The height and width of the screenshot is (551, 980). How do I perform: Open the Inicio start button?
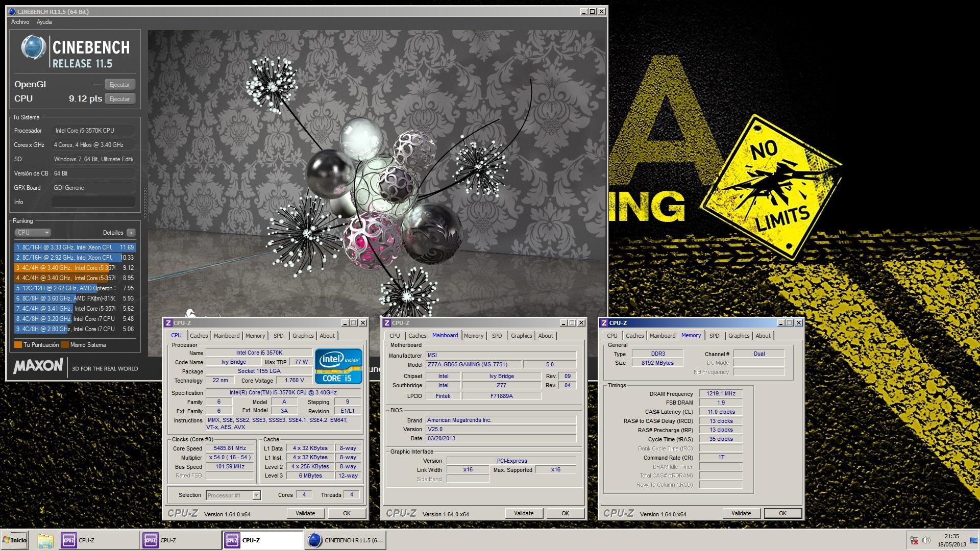[14, 540]
